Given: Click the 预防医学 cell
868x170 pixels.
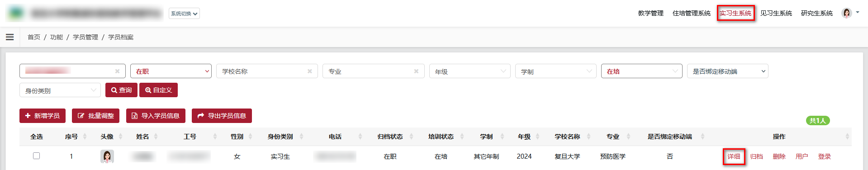Looking at the screenshot, I should pyautogui.click(x=613, y=156).
